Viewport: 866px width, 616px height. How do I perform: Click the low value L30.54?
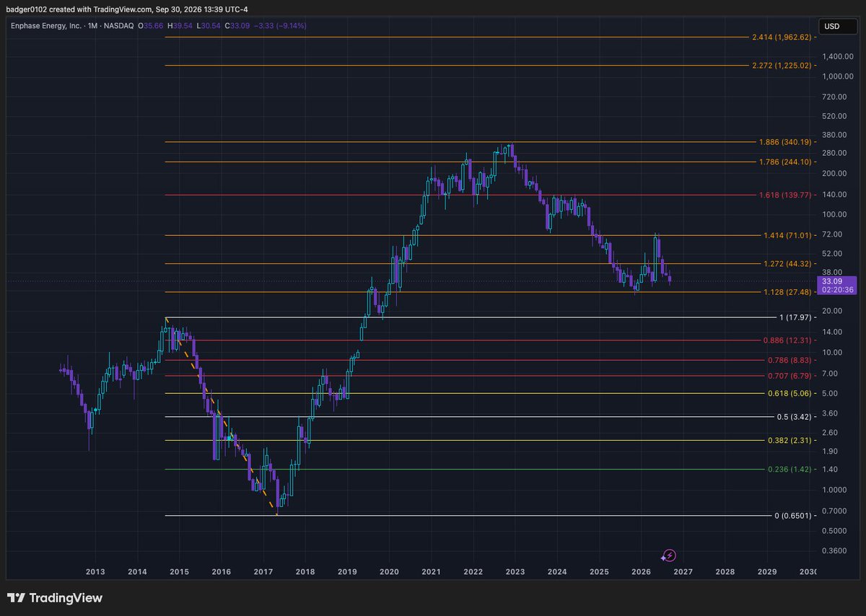(208, 26)
